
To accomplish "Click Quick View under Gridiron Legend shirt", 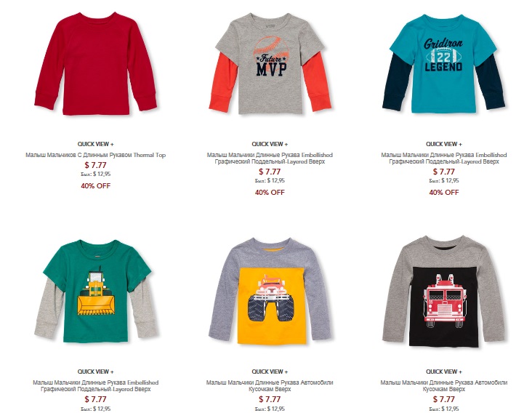I will coord(444,144).
